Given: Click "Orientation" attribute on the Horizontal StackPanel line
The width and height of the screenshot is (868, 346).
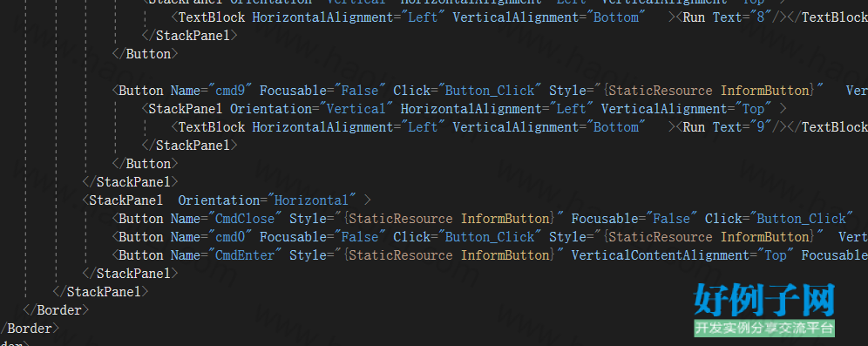Looking at the screenshot, I should pos(219,200).
